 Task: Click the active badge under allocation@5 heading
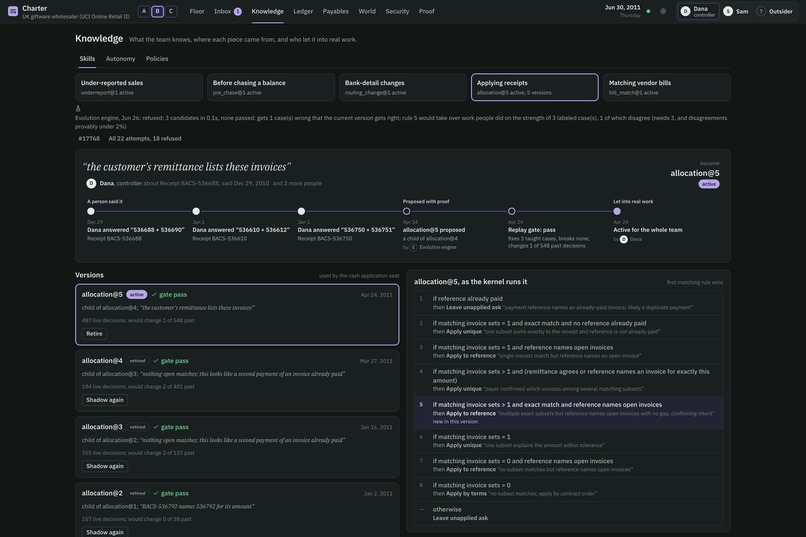point(709,184)
